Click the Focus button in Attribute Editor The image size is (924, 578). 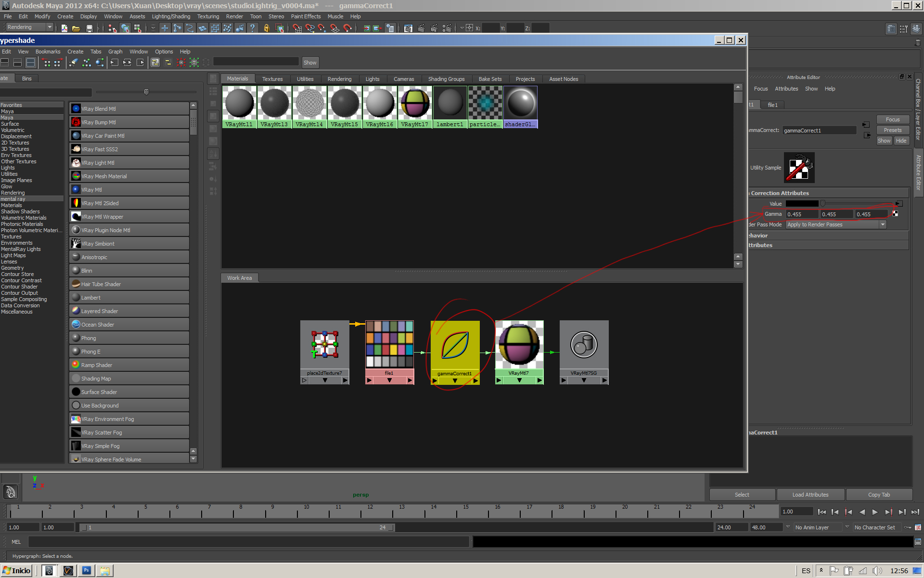(x=892, y=119)
